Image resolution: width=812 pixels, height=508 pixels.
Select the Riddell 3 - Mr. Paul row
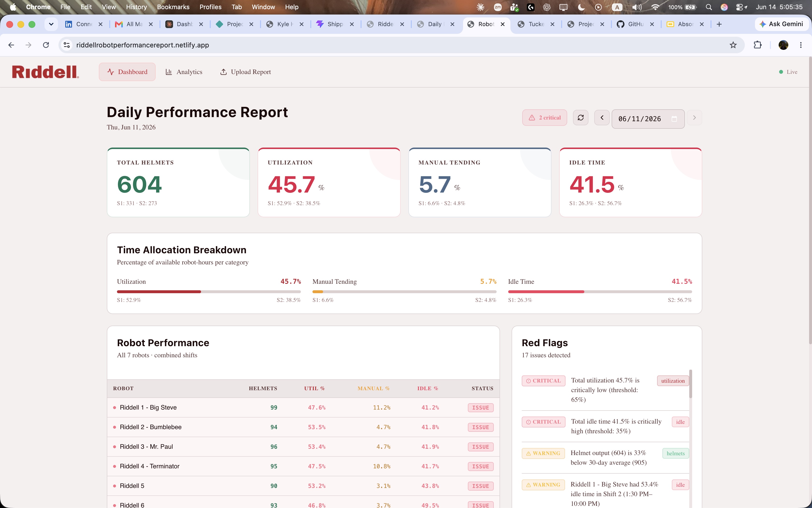click(x=303, y=447)
